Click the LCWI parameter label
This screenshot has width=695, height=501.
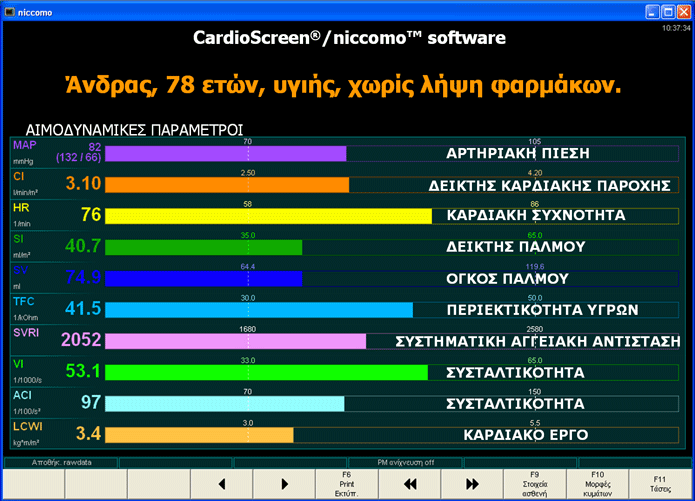click(27, 427)
